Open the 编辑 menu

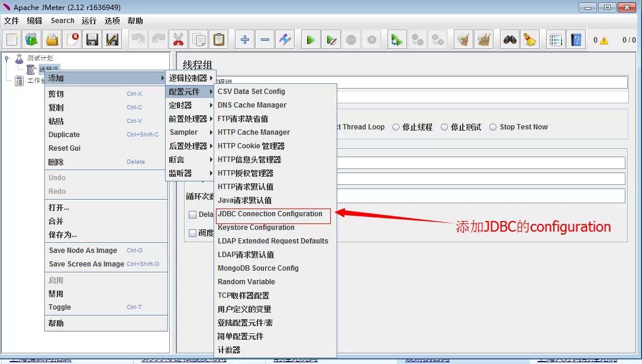(34, 21)
